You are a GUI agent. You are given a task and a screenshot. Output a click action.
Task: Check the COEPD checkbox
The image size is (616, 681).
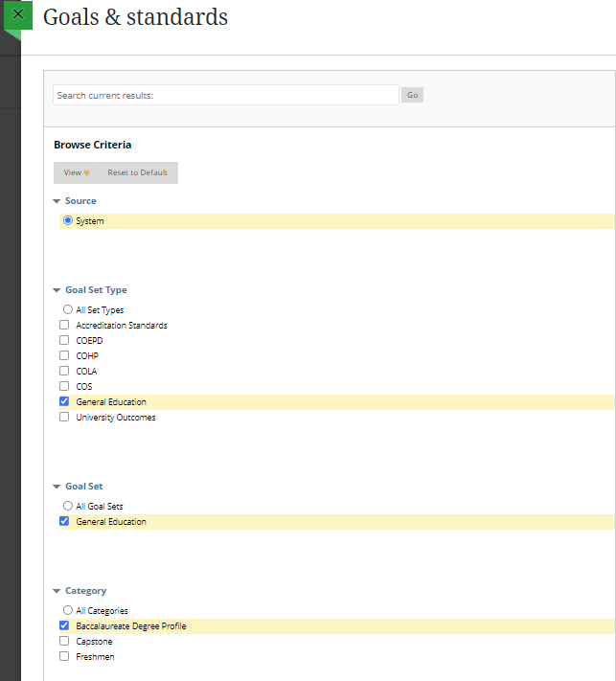[x=64, y=340]
